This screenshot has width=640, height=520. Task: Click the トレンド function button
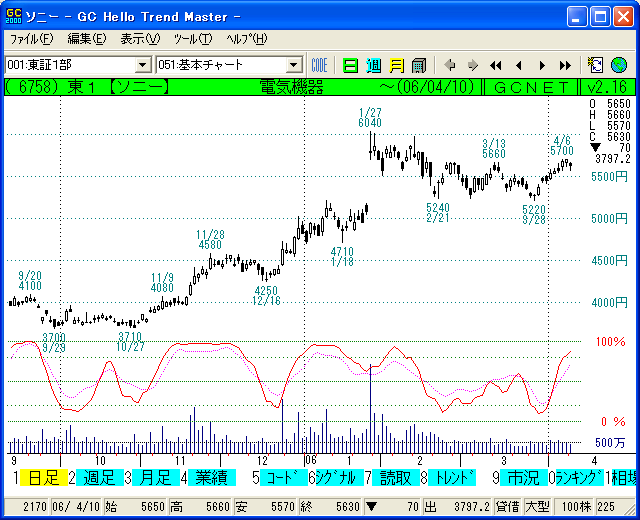(452, 478)
